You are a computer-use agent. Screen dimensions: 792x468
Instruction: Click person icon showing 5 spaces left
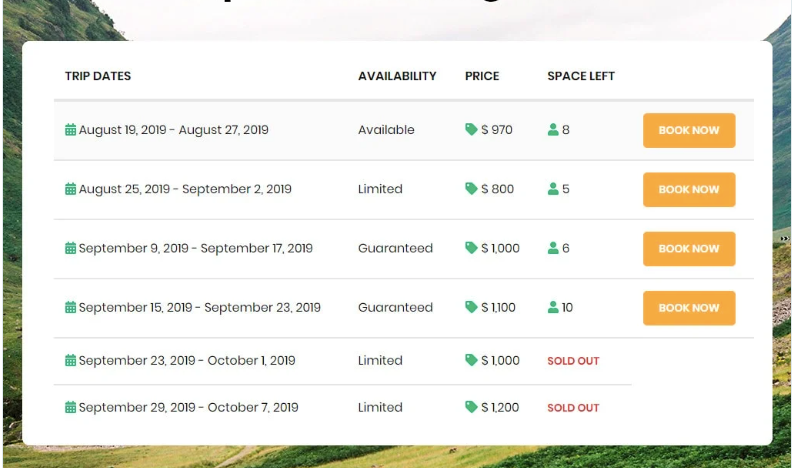(x=553, y=189)
